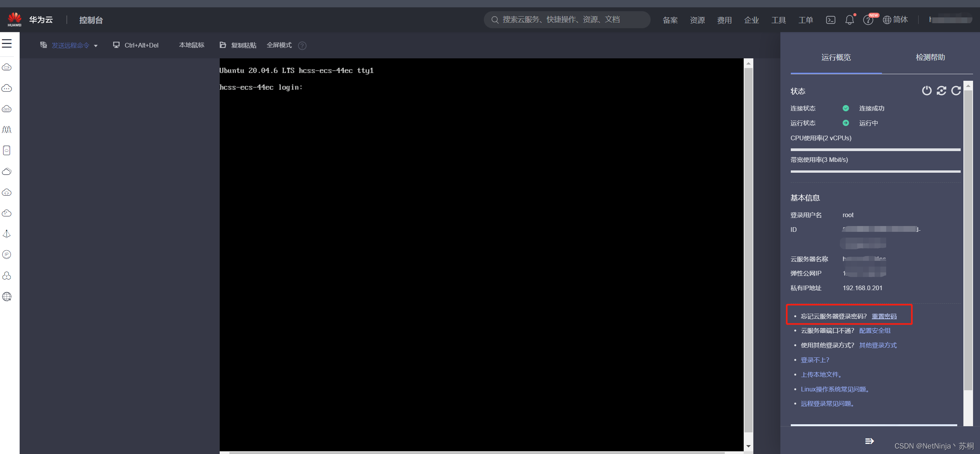Open the CloudShell terminal icon in the header

click(831, 20)
